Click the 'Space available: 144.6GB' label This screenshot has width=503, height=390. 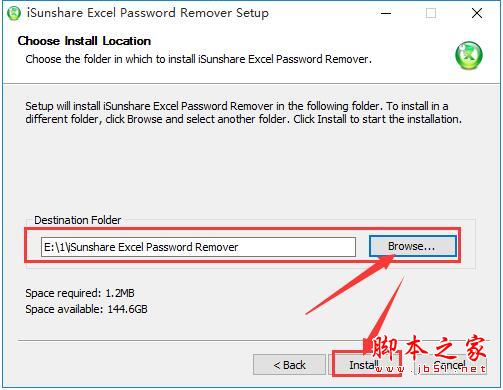tap(86, 309)
